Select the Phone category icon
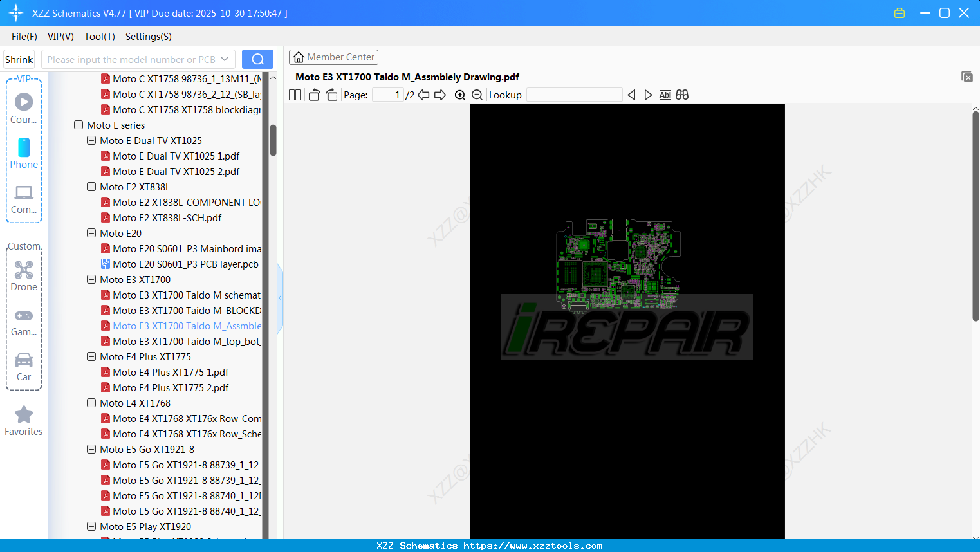980x552 pixels. (x=24, y=153)
